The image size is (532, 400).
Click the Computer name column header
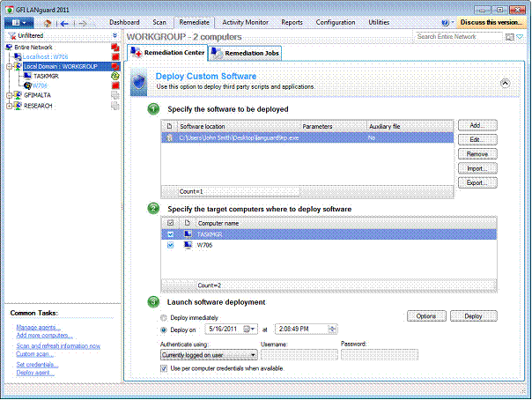click(x=346, y=223)
